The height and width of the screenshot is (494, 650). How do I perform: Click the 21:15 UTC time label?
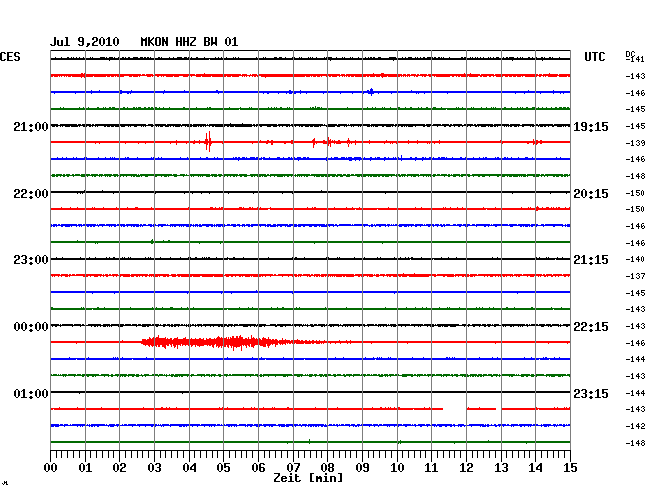591,260
